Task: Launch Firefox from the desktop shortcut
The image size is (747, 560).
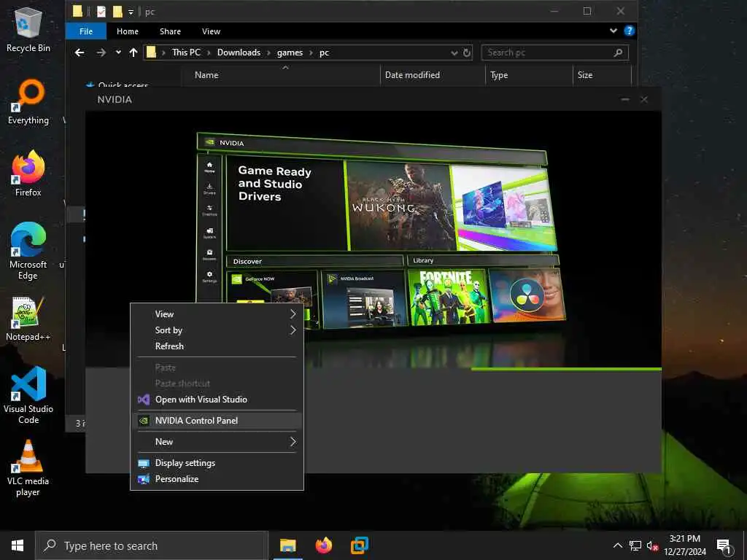Action: click(28, 174)
